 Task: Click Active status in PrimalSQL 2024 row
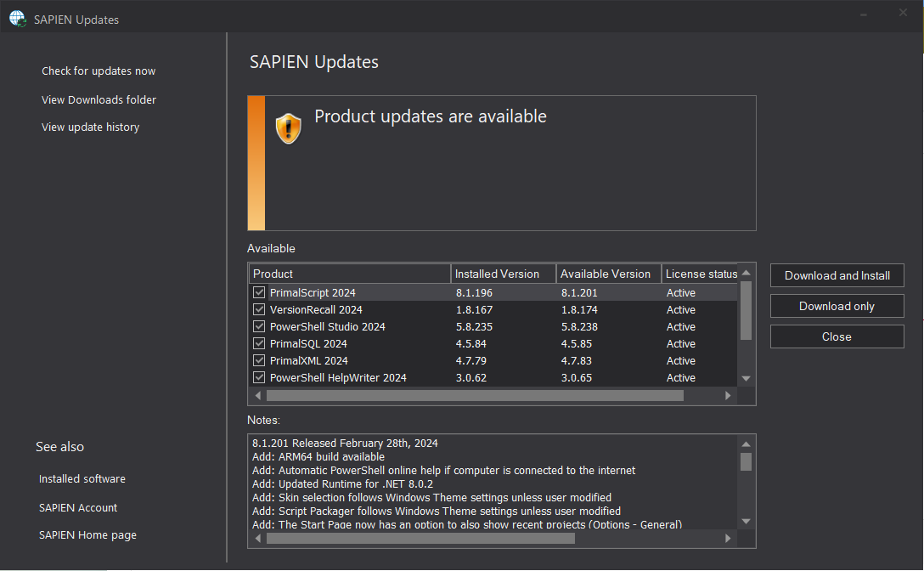(680, 344)
